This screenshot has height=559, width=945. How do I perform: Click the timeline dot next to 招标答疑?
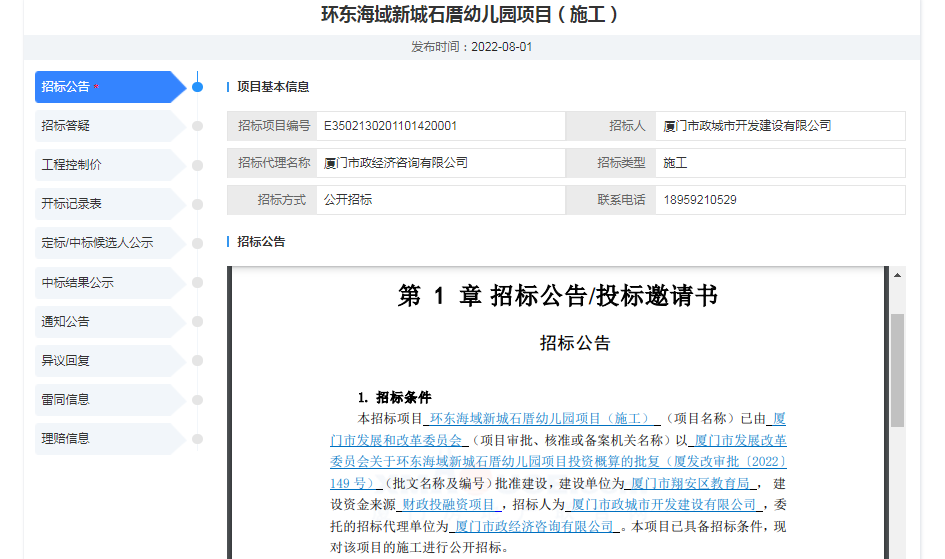pos(198,126)
